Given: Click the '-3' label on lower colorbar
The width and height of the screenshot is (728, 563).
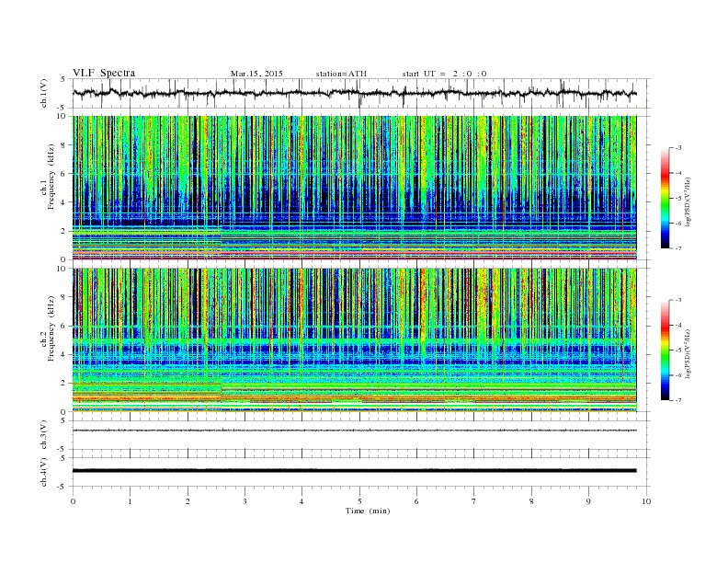Looking at the screenshot, I should pyautogui.click(x=678, y=300).
